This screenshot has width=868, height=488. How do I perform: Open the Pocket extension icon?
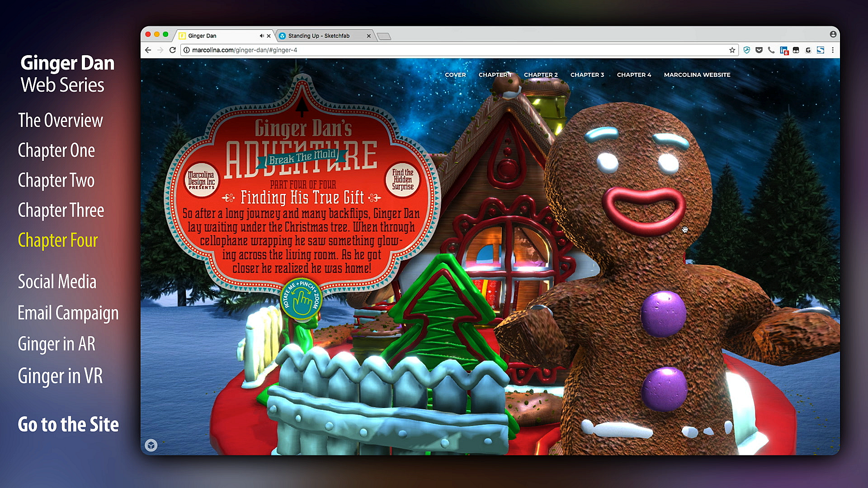pos(759,50)
